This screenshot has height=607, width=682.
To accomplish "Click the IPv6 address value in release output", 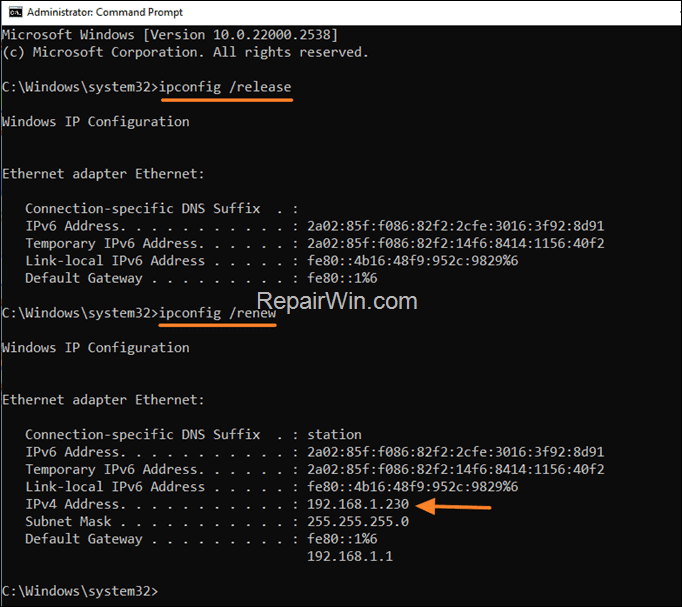I will pos(455,226).
